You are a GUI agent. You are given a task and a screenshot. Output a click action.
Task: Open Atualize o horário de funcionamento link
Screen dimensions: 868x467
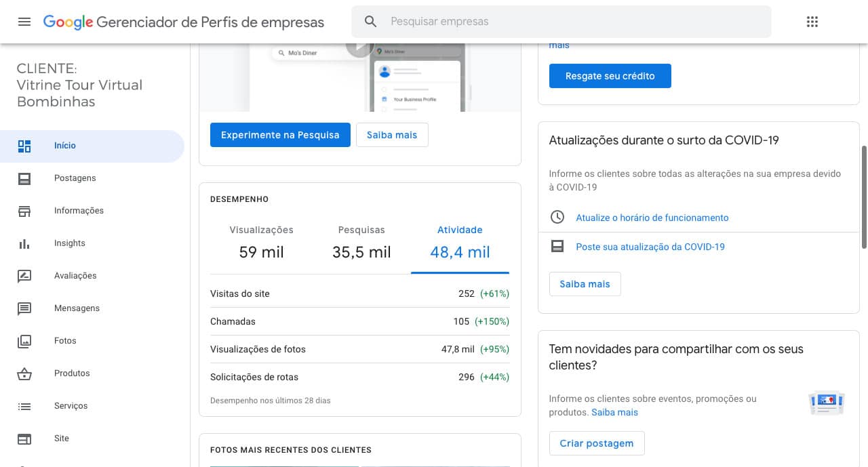coord(652,218)
